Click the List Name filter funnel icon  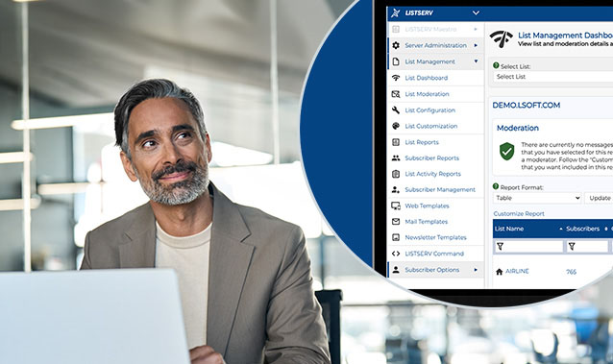(x=500, y=247)
